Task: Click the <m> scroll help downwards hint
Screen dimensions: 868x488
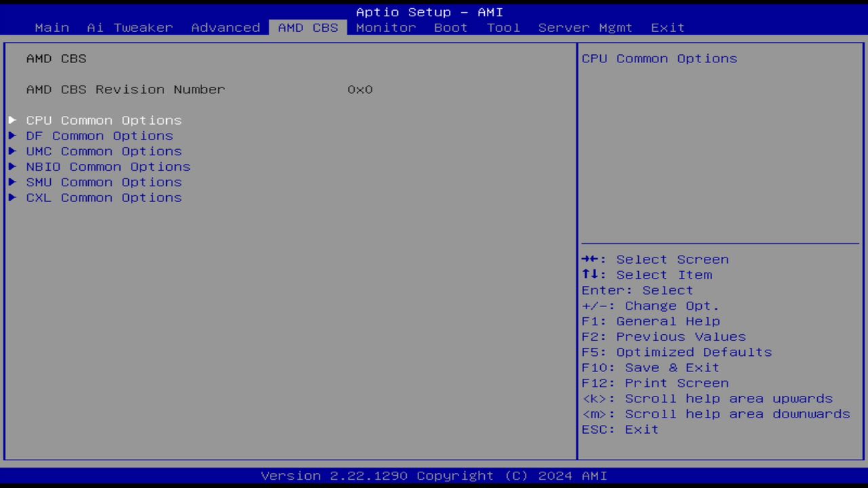Action: pos(716,414)
